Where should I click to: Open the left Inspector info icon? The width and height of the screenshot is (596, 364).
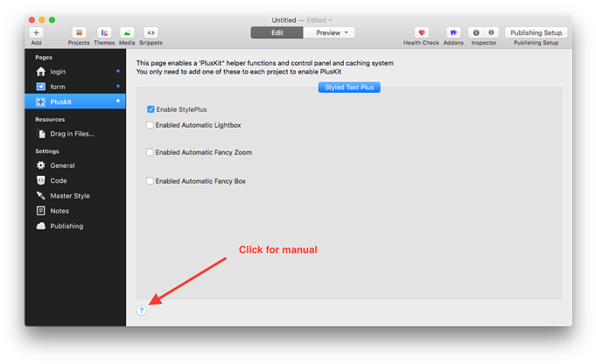(x=476, y=32)
